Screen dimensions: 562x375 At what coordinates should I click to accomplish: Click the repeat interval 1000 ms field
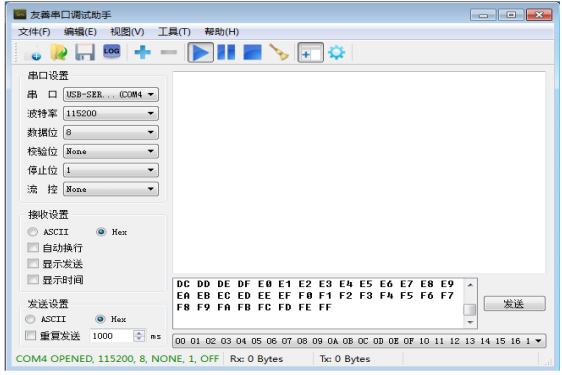point(111,336)
